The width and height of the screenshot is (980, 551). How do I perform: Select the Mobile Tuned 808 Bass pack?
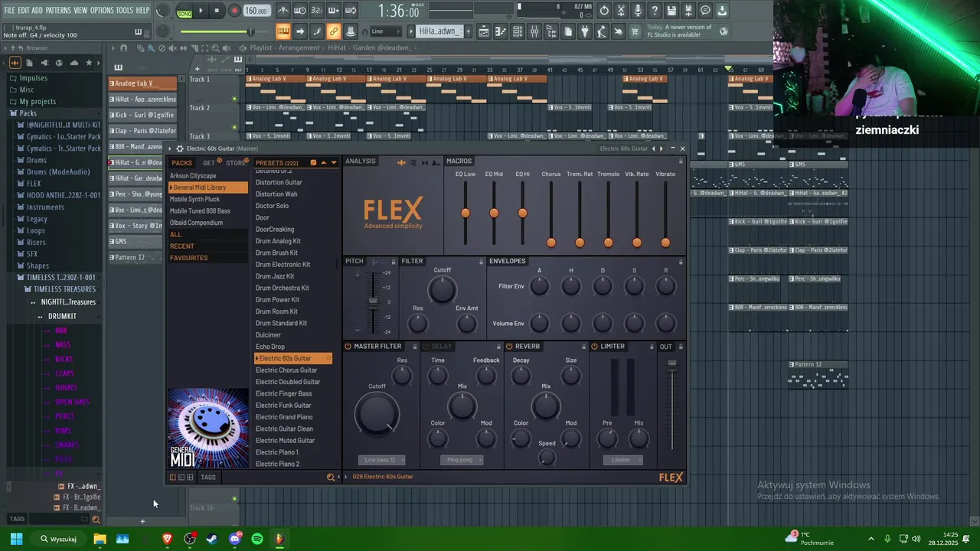coord(200,211)
